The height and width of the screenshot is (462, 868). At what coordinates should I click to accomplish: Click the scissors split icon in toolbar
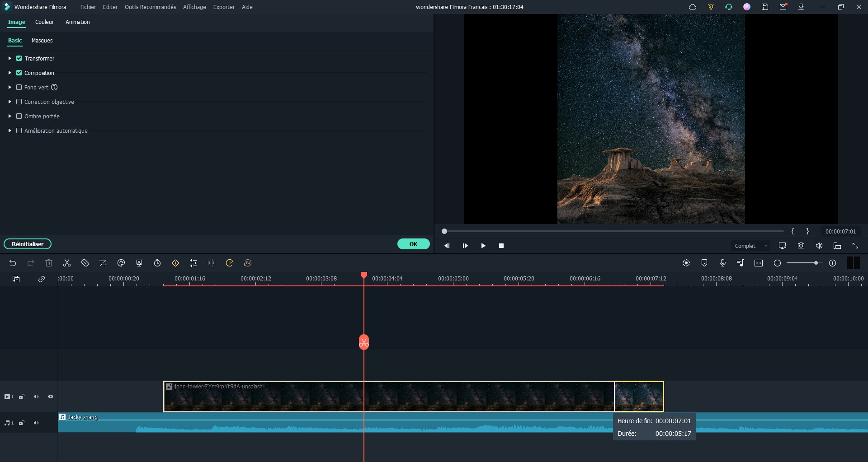tap(67, 263)
